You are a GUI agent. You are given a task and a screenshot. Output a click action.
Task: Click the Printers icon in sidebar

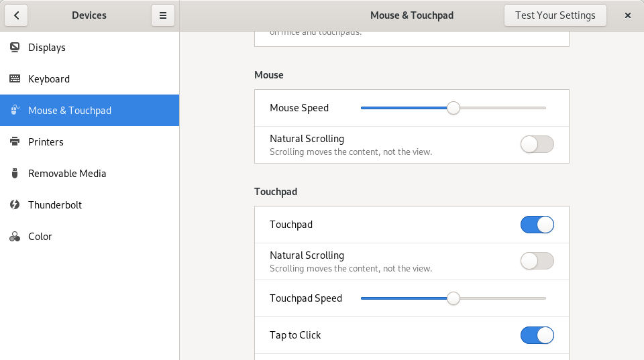click(15, 142)
